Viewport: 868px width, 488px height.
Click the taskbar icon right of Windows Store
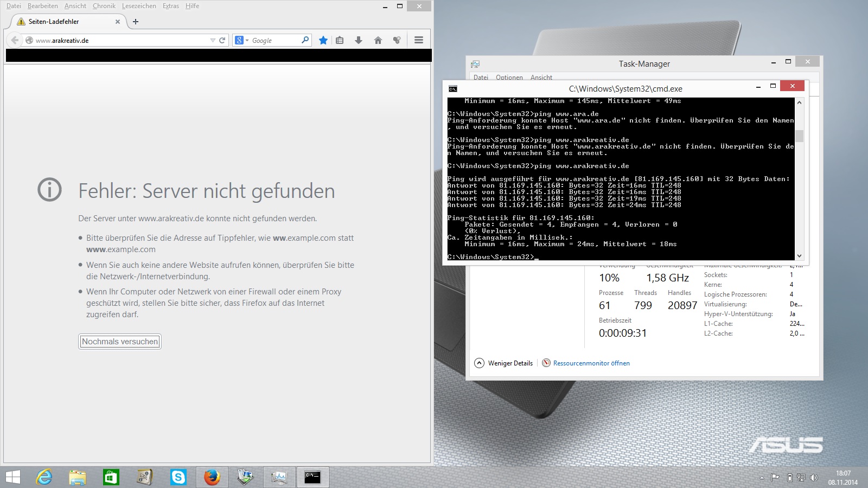[145, 477]
